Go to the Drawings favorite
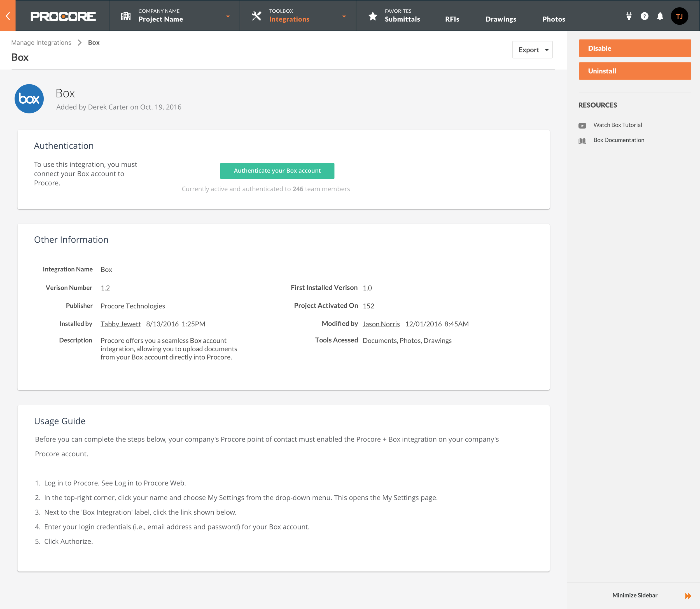 [x=501, y=19]
